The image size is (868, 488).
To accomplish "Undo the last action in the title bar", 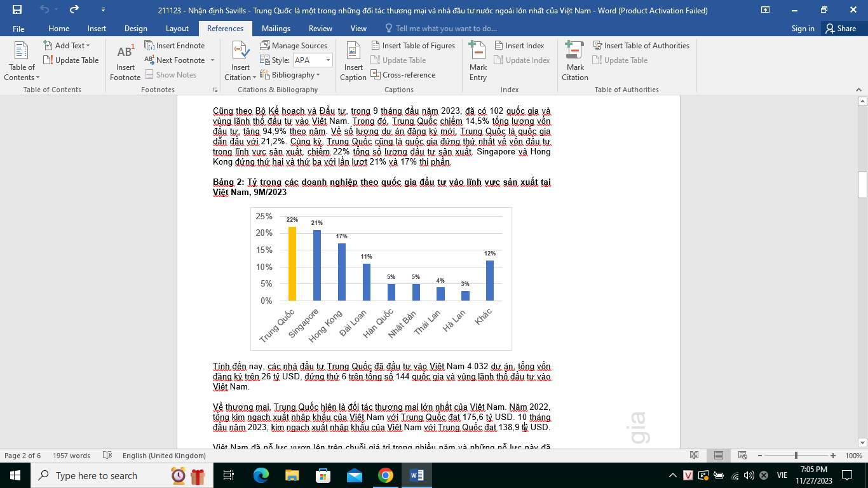I will point(44,10).
